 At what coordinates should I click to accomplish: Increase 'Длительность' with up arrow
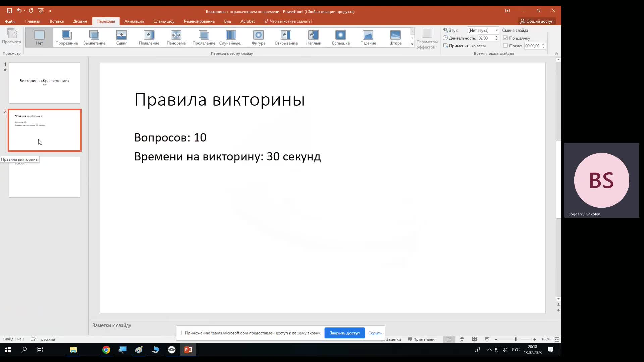tap(496, 36)
